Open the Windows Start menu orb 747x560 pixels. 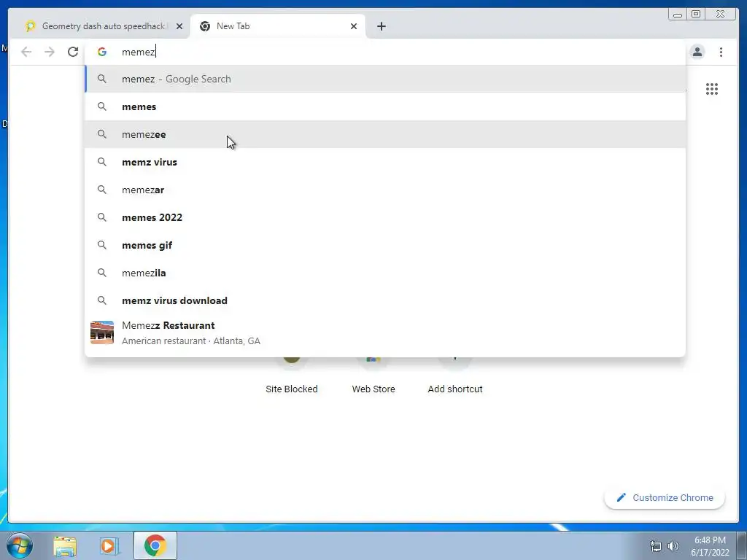(20, 545)
